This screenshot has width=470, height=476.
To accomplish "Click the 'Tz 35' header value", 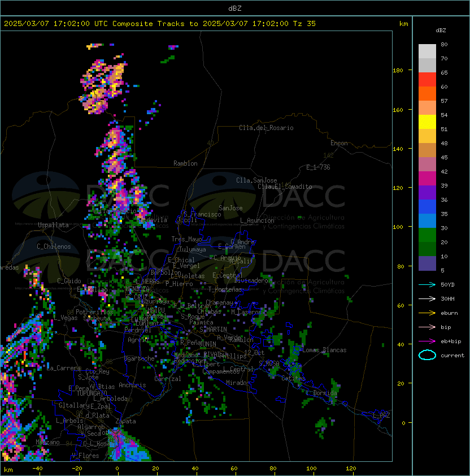I will 304,24.
